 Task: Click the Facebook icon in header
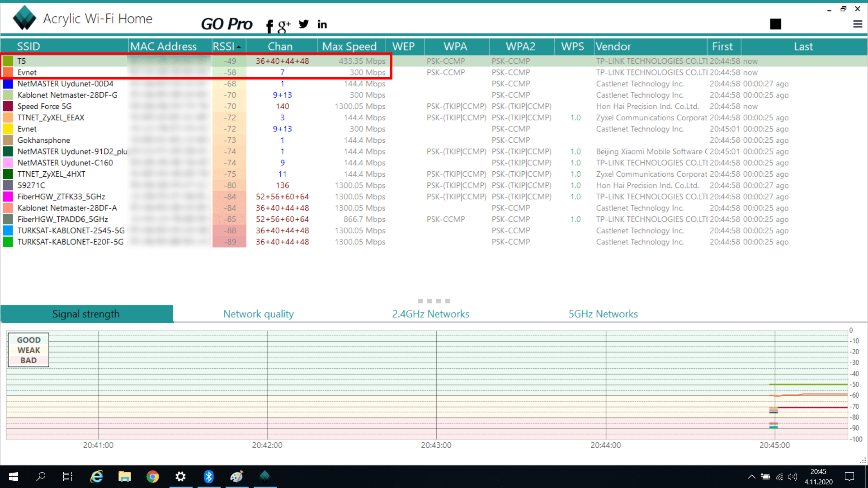coord(269,26)
